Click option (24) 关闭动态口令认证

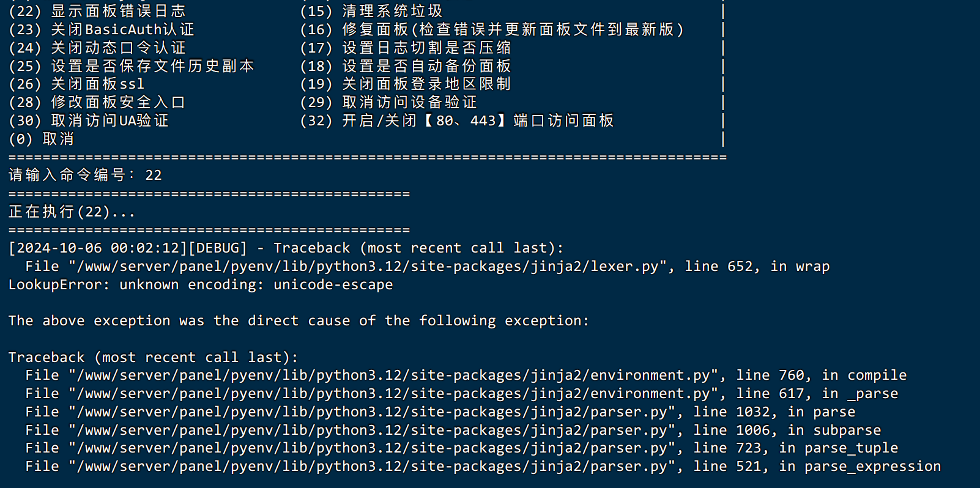click(x=97, y=48)
